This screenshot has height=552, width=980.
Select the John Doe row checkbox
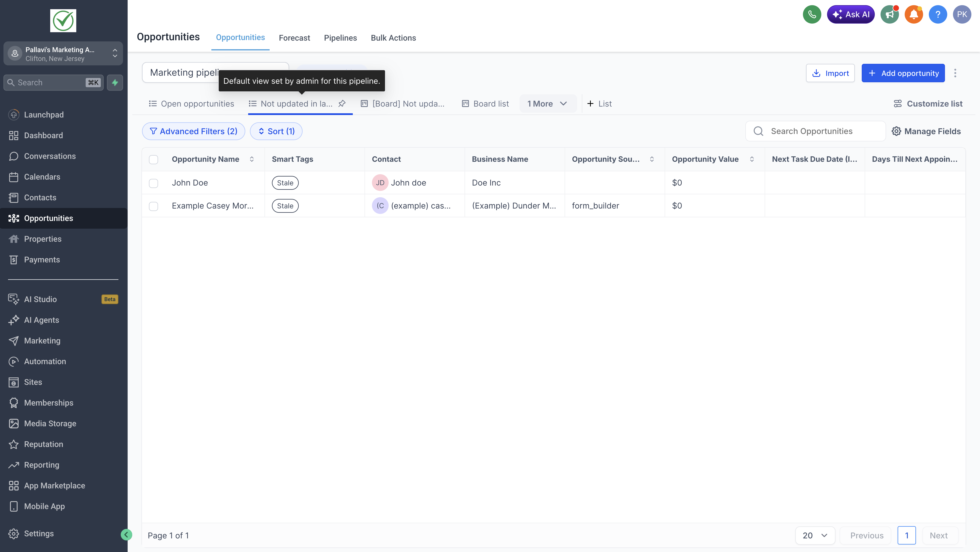153,183
